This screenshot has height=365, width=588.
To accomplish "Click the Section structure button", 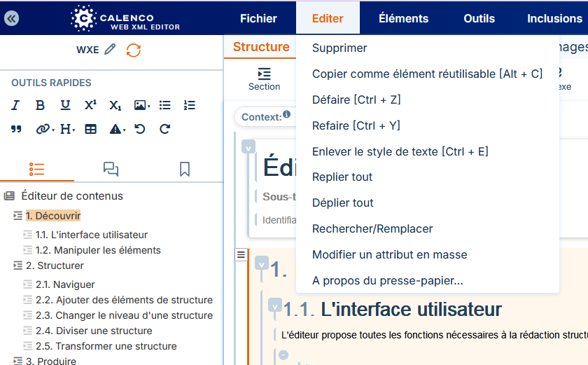I will [264, 79].
